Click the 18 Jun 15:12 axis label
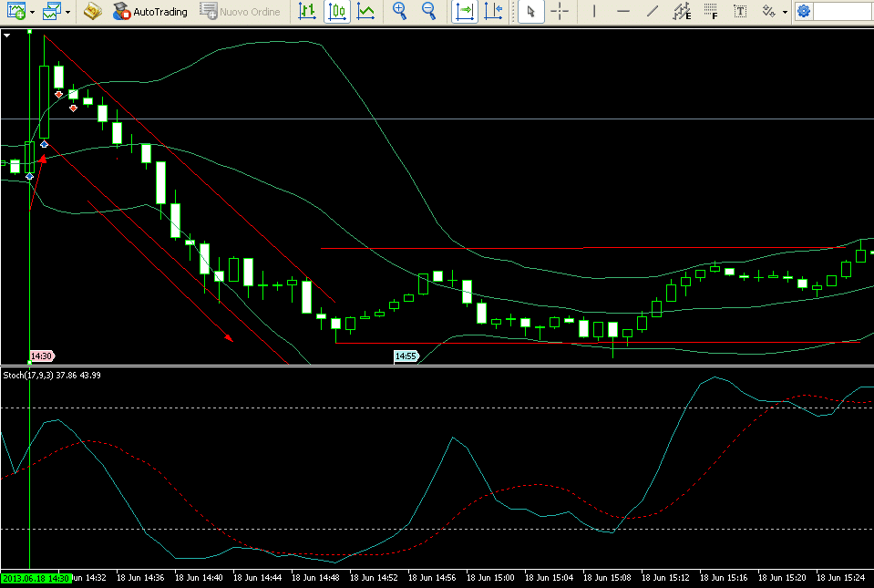 tap(665, 578)
